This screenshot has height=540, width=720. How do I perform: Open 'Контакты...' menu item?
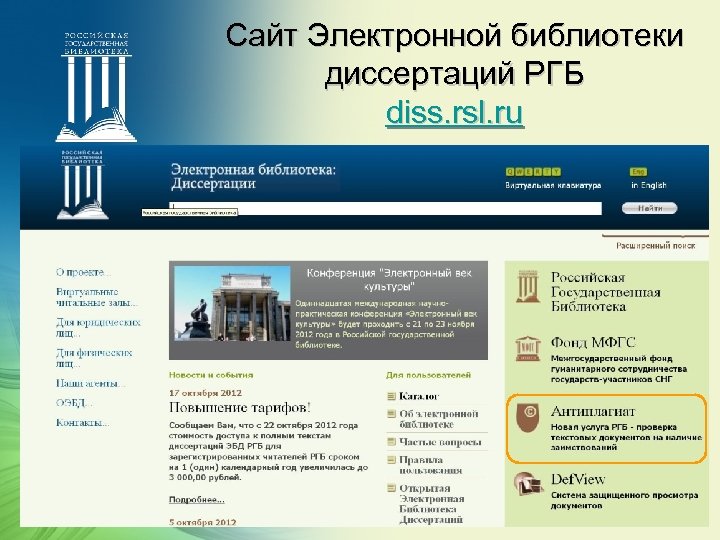click(x=82, y=422)
